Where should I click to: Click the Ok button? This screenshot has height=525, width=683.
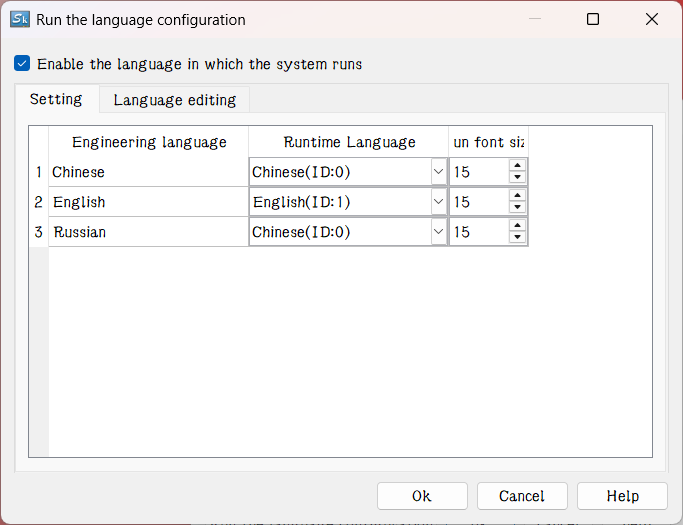click(x=422, y=496)
